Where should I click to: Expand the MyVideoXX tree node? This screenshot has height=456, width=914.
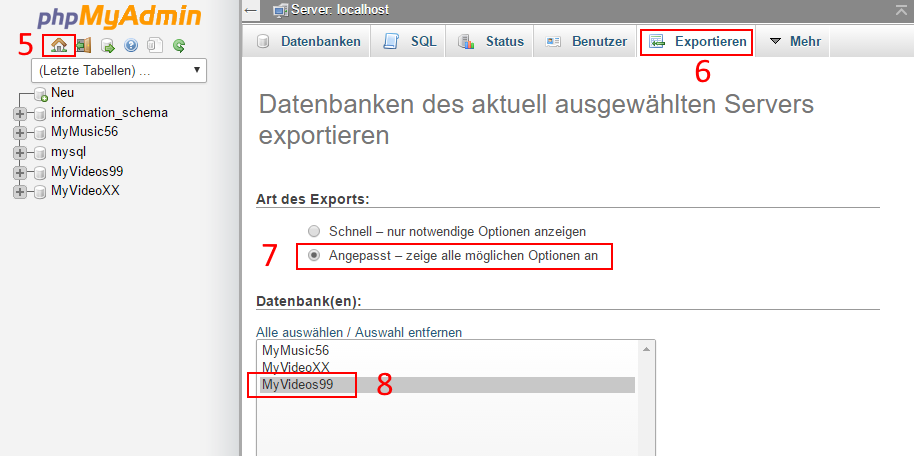(x=20, y=192)
